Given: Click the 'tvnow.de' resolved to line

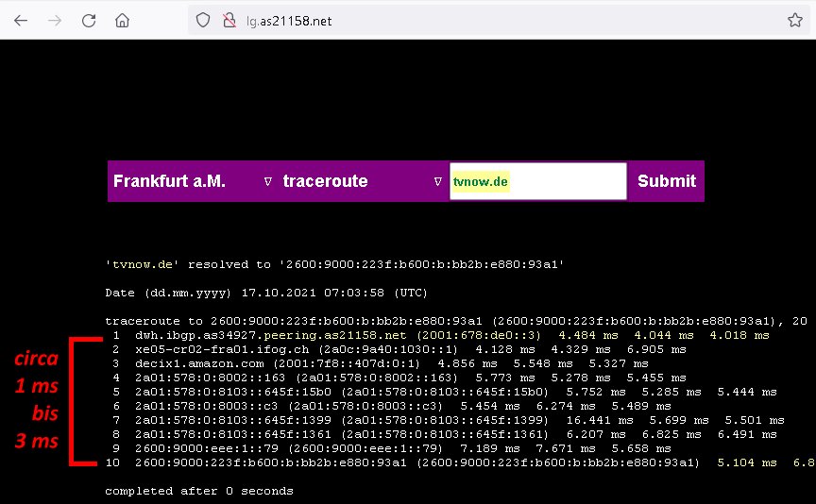Looking at the screenshot, I should pyautogui.click(x=334, y=264).
